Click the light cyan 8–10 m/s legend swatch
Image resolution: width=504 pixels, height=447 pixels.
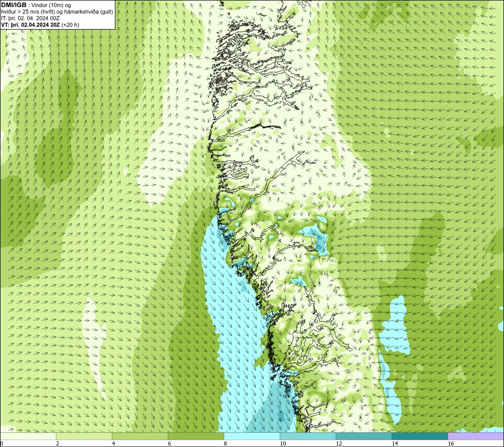click(x=252, y=436)
